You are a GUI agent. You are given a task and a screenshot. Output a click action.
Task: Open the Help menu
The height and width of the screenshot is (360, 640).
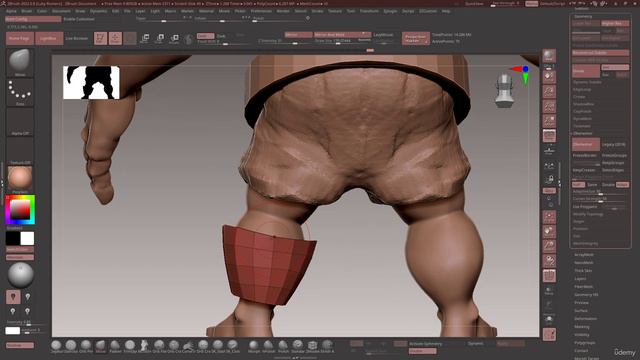(446, 11)
